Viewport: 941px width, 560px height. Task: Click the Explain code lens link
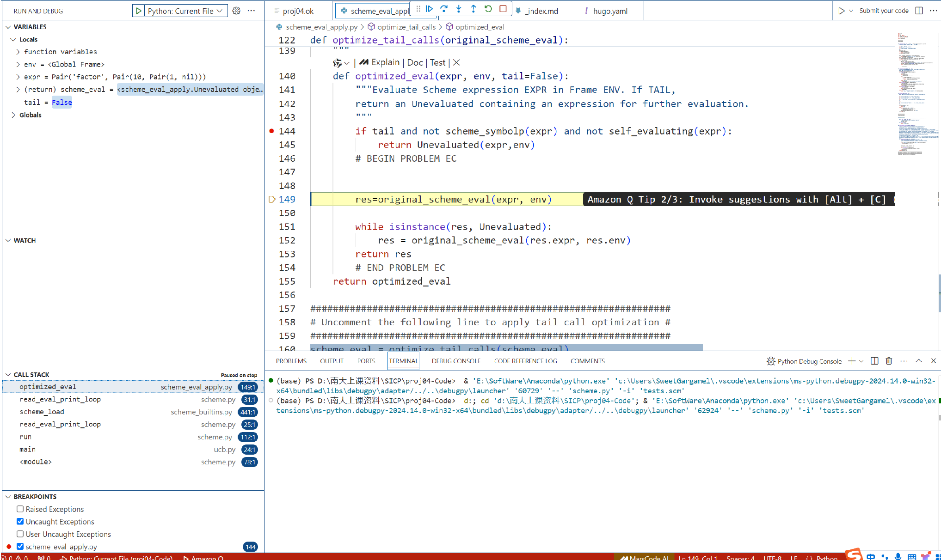pyautogui.click(x=385, y=62)
